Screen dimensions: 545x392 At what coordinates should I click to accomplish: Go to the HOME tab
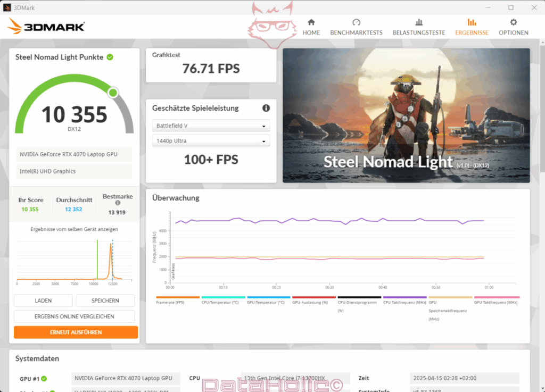[x=311, y=27]
